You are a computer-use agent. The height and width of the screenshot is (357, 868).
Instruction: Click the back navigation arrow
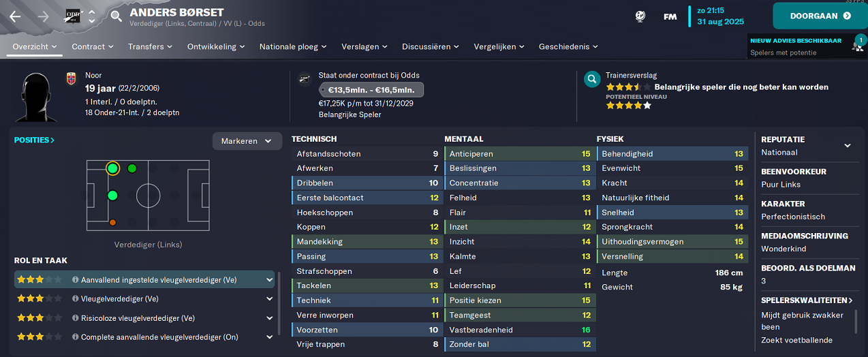[15, 16]
